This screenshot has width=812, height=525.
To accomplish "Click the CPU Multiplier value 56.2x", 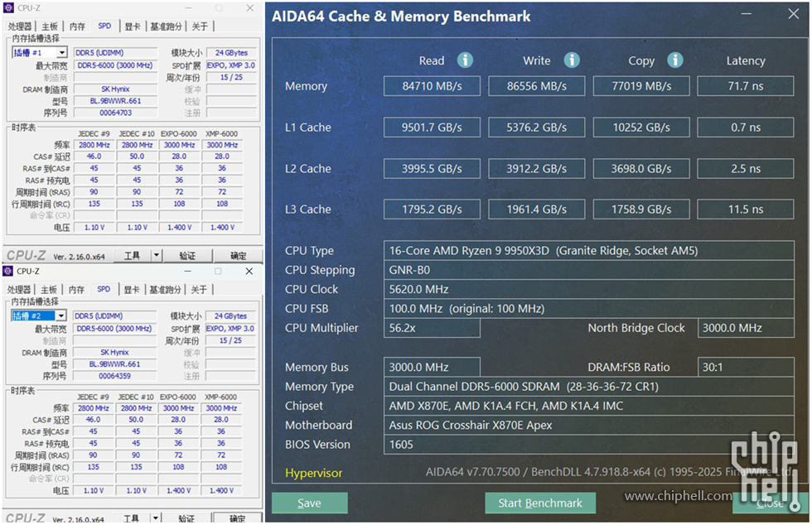I will tap(432, 328).
